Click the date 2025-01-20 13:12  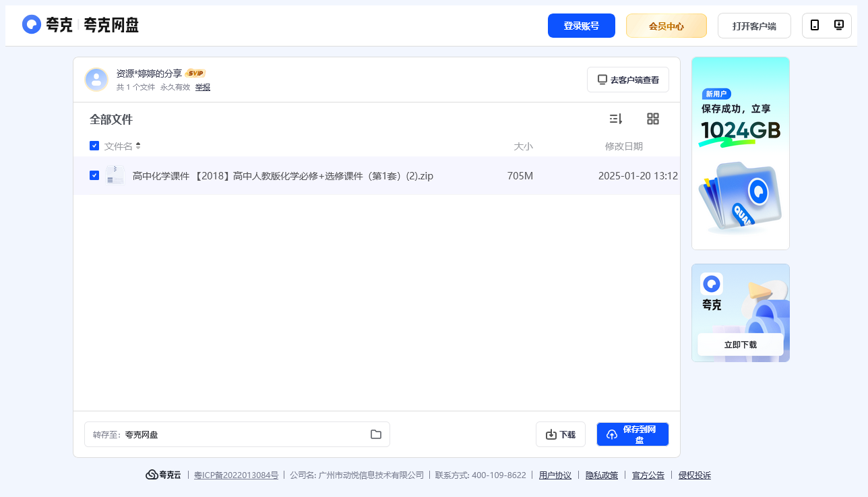pos(638,176)
